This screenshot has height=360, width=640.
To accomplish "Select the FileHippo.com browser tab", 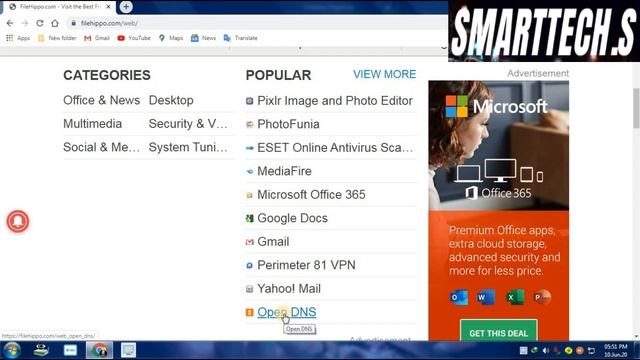I will click(x=60, y=7).
